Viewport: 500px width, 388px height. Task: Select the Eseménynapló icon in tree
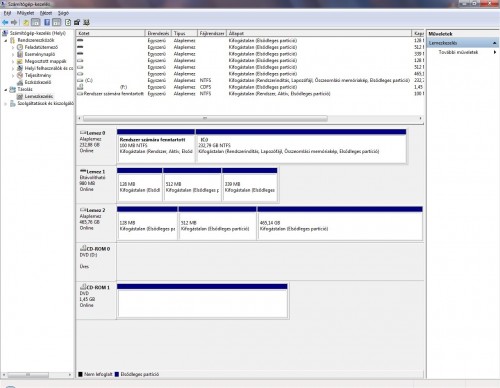tap(20, 54)
